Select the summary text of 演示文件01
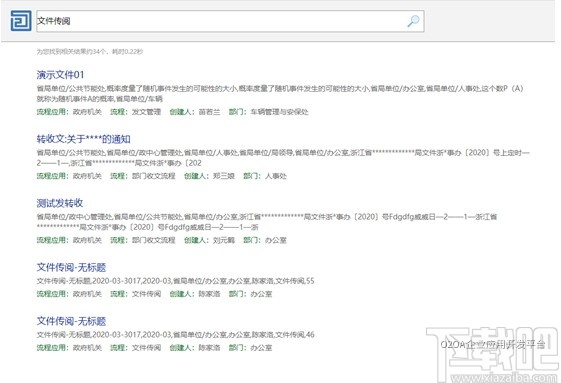 [280, 93]
